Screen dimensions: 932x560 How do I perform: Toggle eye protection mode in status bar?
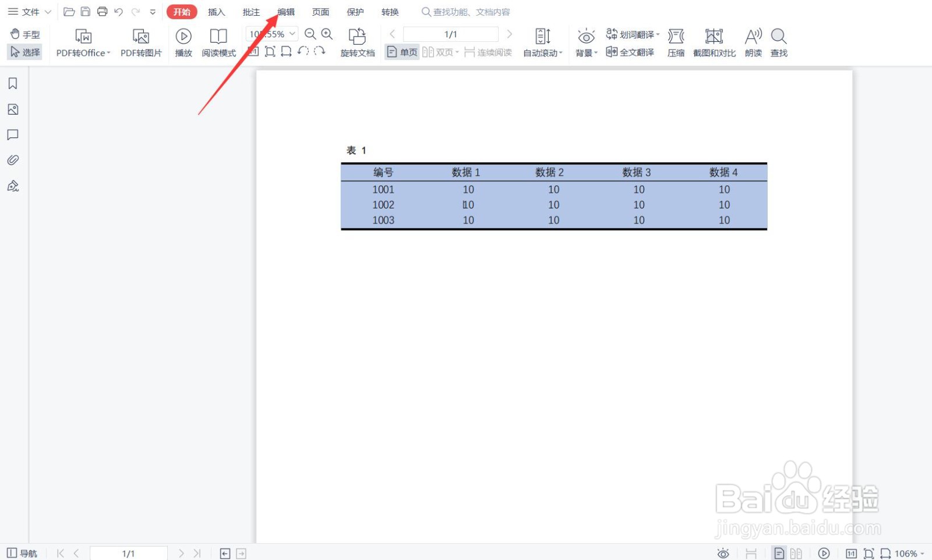point(723,553)
